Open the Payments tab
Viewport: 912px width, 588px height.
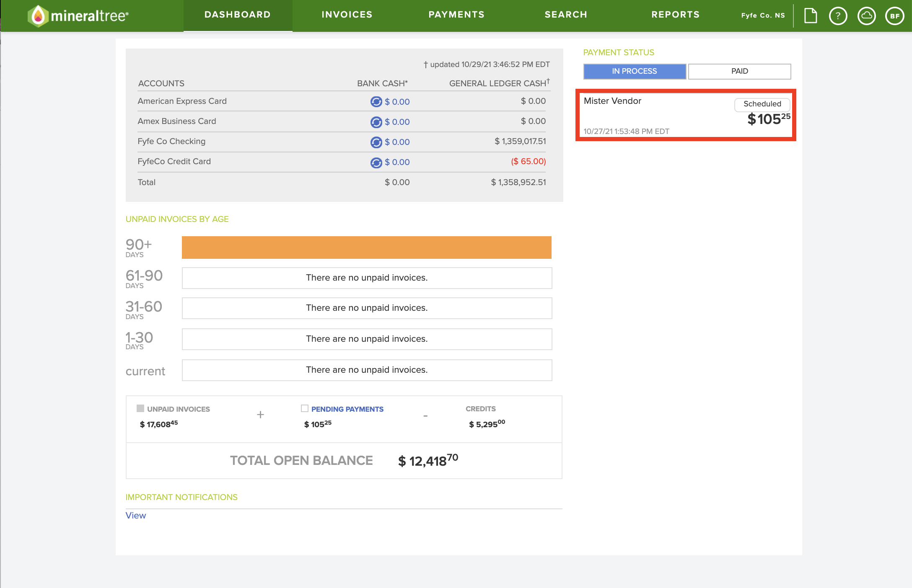(456, 15)
